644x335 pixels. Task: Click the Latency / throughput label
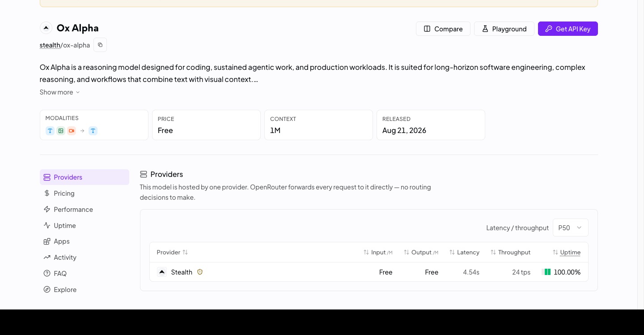coord(517,228)
